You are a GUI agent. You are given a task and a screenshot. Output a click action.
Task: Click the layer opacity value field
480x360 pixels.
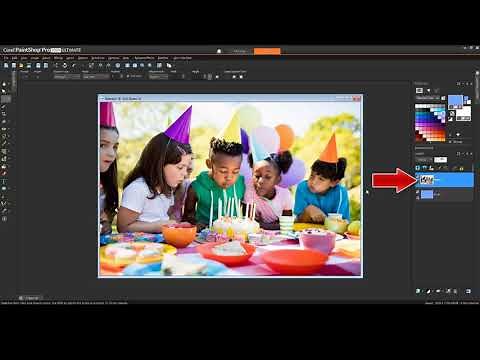click(x=440, y=160)
